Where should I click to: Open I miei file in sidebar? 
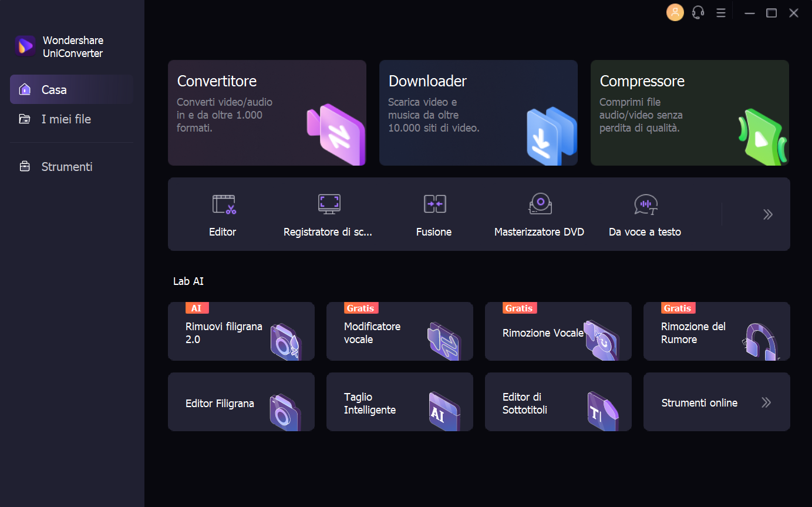click(72, 119)
